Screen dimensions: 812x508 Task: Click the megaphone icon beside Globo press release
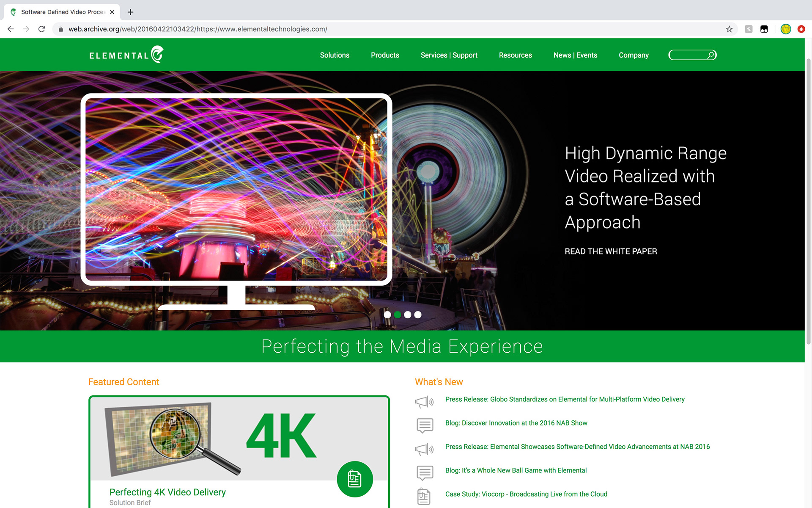(424, 402)
